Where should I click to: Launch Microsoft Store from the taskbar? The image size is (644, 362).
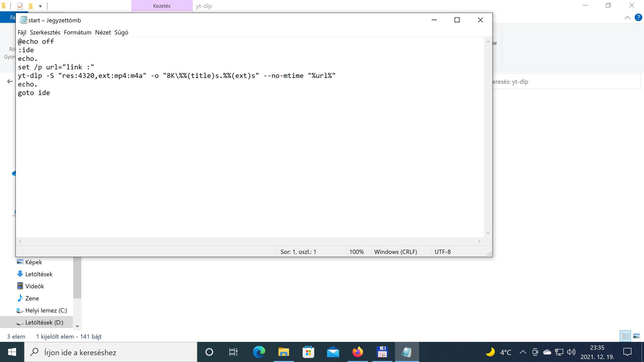[x=308, y=352]
